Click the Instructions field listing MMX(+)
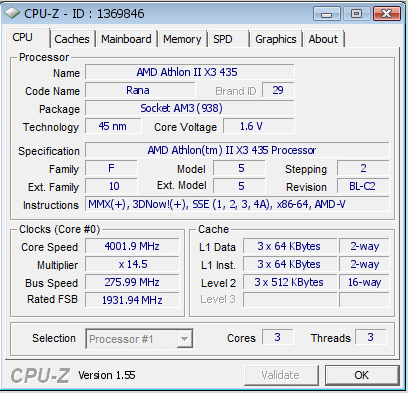Screen dimensions: 408x393 237,204
